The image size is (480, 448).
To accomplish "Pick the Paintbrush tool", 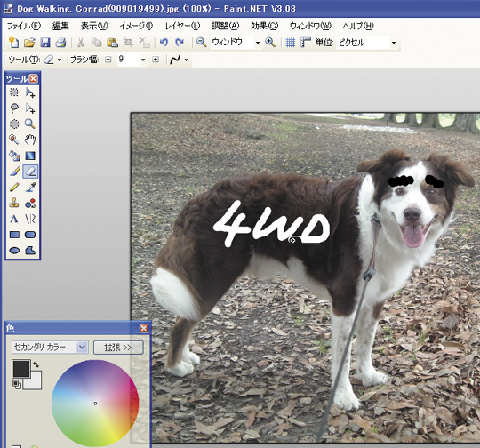I will (14, 172).
